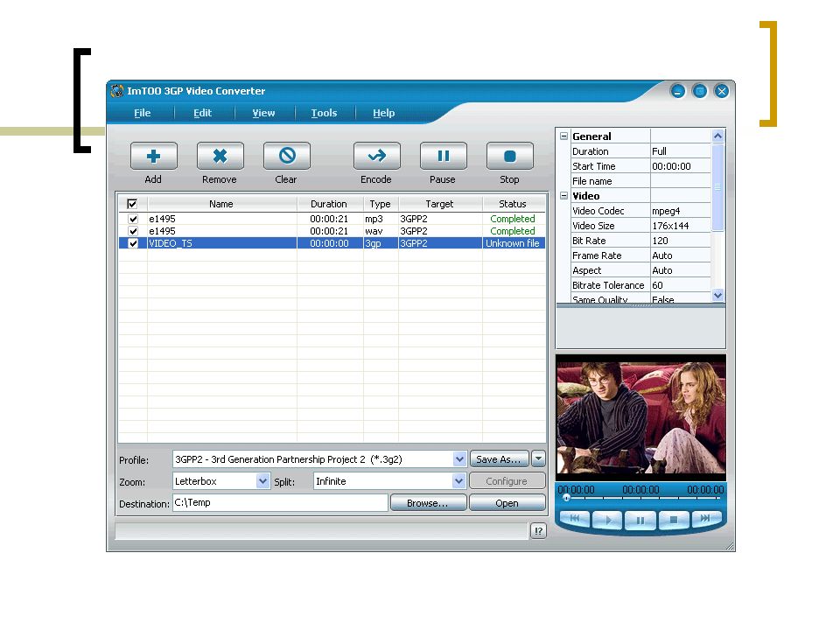
Task: Click the Completed status of mp3 row
Action: point(513,219)
